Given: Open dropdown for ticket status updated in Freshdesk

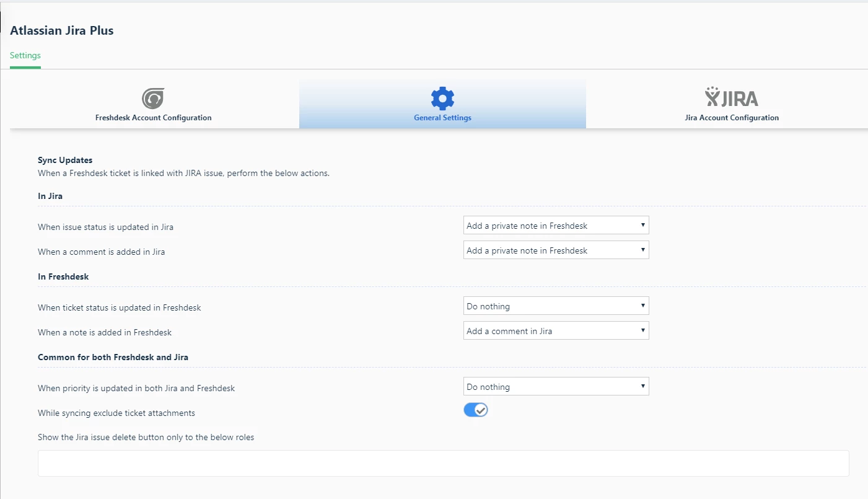Looking at the screenshot, I should click(556, 306).
